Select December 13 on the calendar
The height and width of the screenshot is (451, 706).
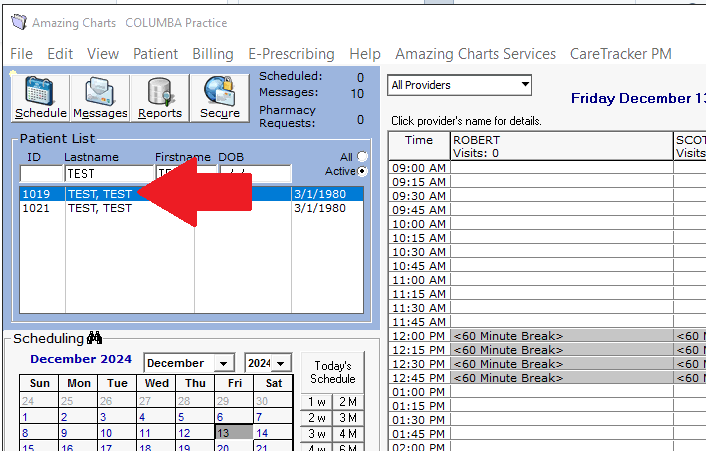[224, 433]
